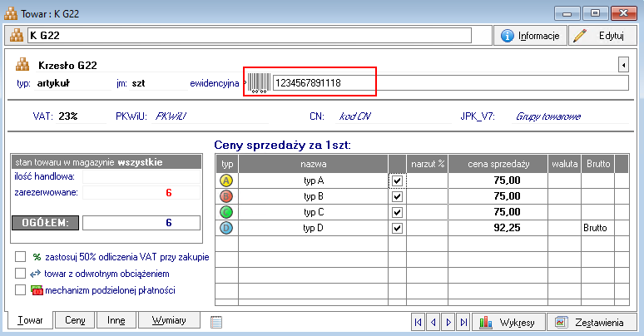Open the Wymiary tab
644x336 pixels.
[169, 320]
